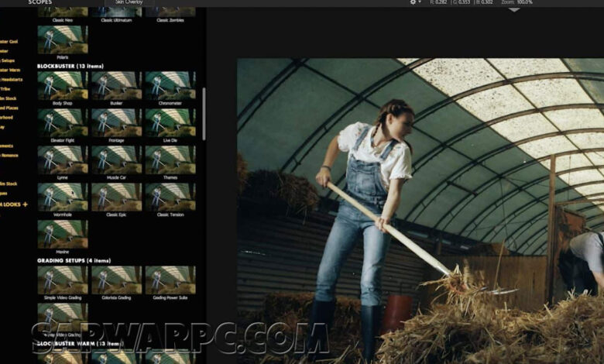The width and height of the screenshot is (604, 364).
Task: Click the looks browser vertical scrollbar
Action: [x=204, y=114]
